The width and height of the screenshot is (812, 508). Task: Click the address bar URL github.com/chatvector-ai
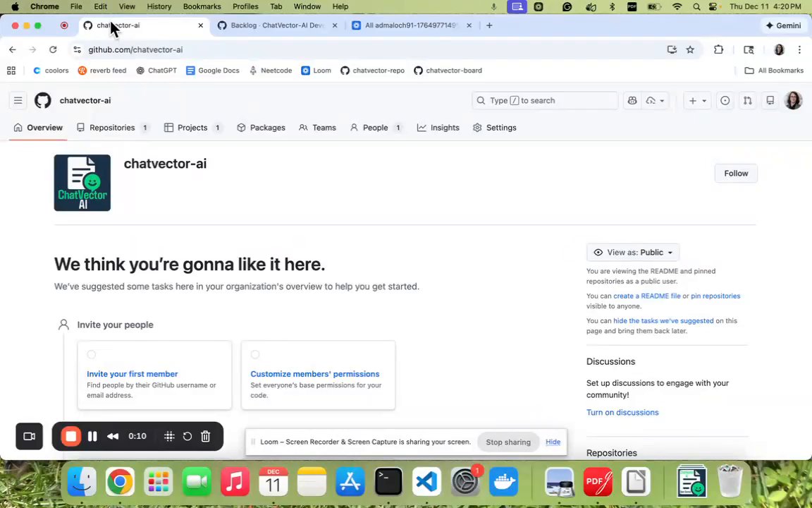[x=135, y=50]
